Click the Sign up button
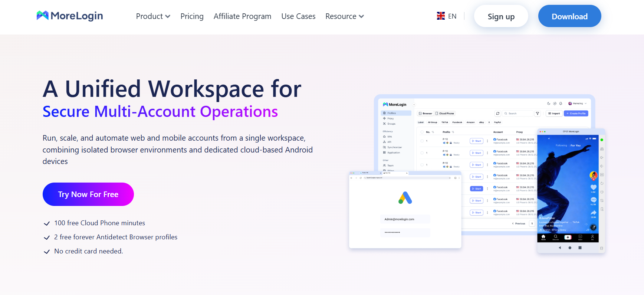 [x=501, y=16]
